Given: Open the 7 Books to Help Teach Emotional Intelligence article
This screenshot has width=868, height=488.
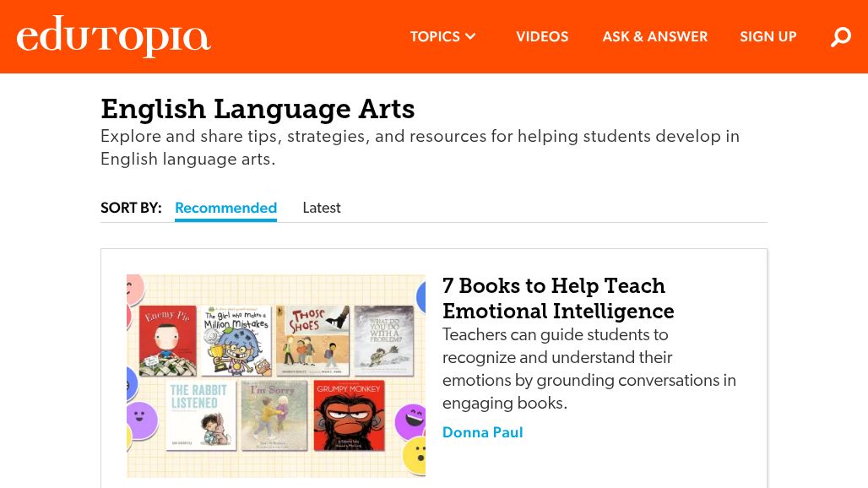Looking at the screenshot, I should coord(557,298).
